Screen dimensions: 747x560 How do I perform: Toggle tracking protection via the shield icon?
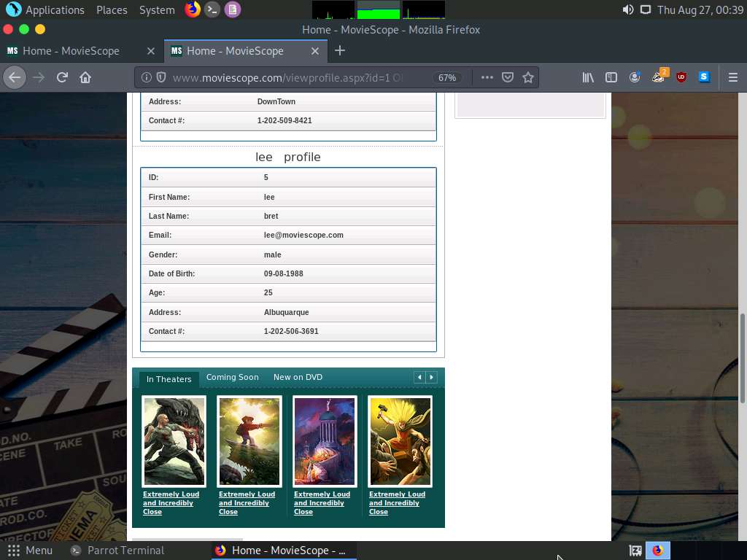[x=160, y=77]
